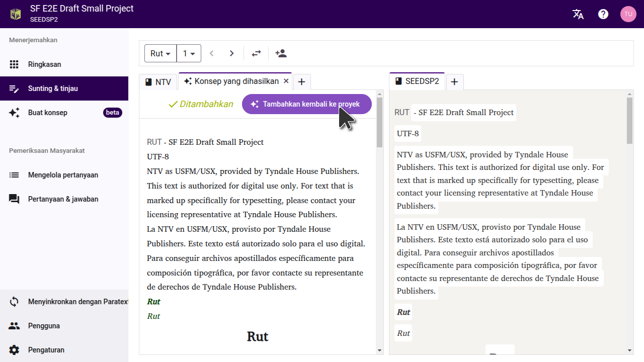
Task: Go to the previous chapter arrow
Action: click(x=212, y=53)
